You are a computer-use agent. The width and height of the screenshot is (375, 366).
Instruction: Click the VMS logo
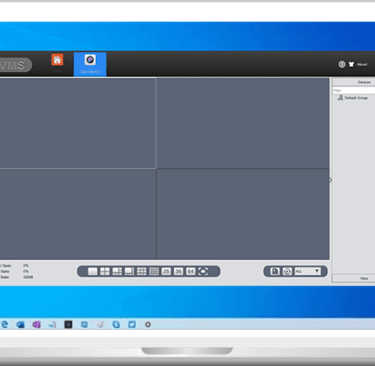coord(15,65)
